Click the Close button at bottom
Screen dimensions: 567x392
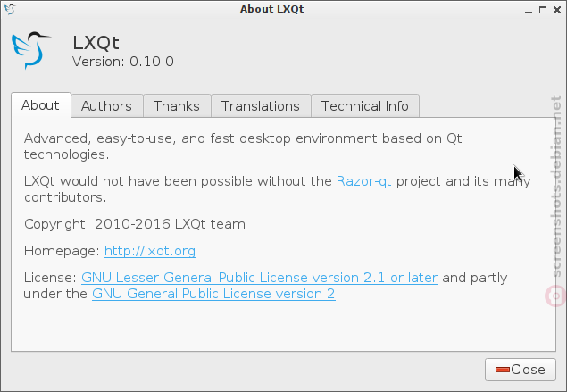tap(521, 370)
